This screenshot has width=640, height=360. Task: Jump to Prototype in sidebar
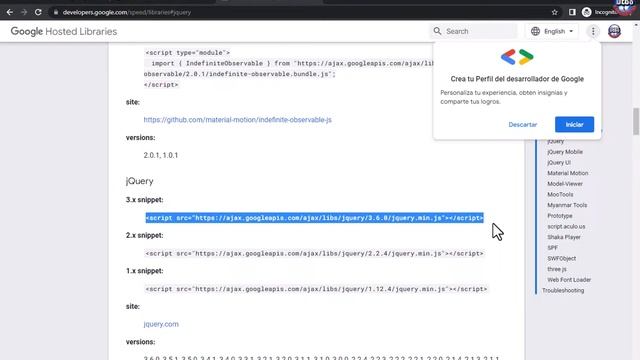(x=560, y=216)
